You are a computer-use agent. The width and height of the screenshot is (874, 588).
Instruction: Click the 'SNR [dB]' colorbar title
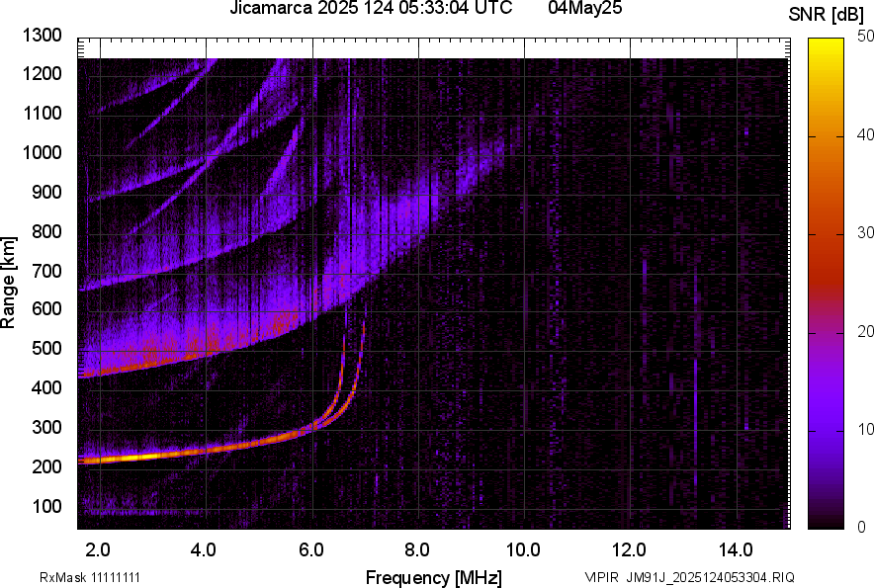pos(827,15)
